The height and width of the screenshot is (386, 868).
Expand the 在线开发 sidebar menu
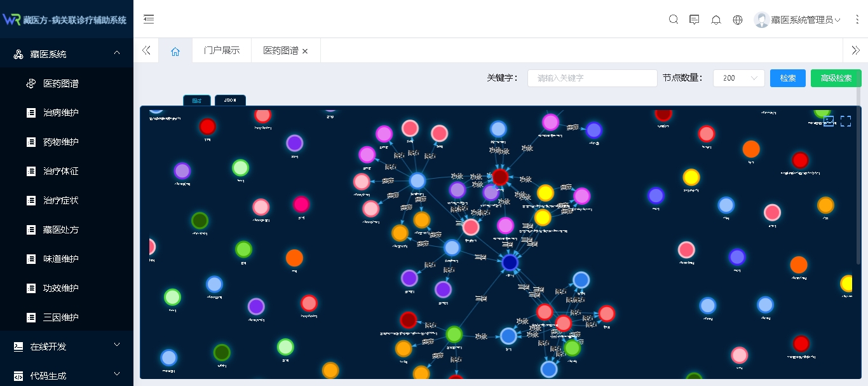pyautogui.click(x=67, y=347)
